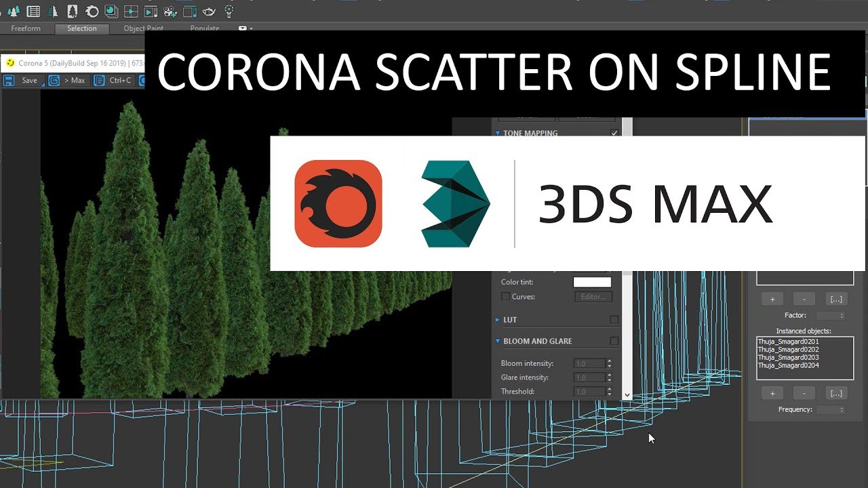Viewport: 868px width, 488px height.
Task: Select Thuja_Smagard0203 in instanced objects
Action: [788, 358]
